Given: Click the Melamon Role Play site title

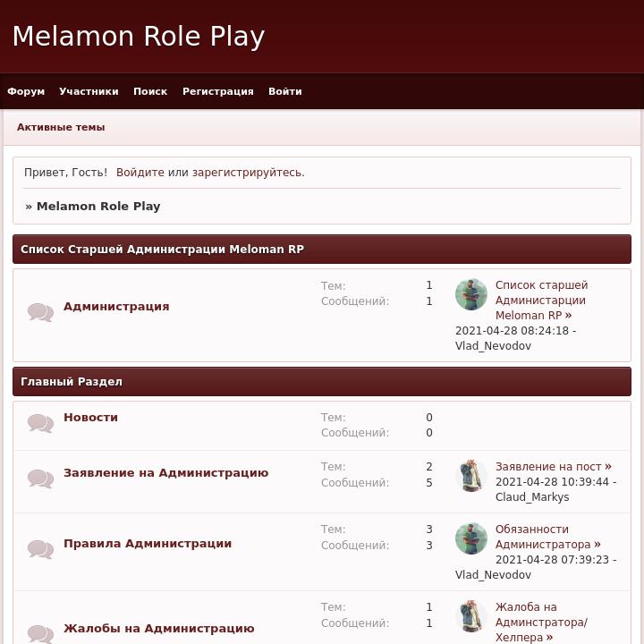Looking at the screenshot, I should (x=139, y=36).
